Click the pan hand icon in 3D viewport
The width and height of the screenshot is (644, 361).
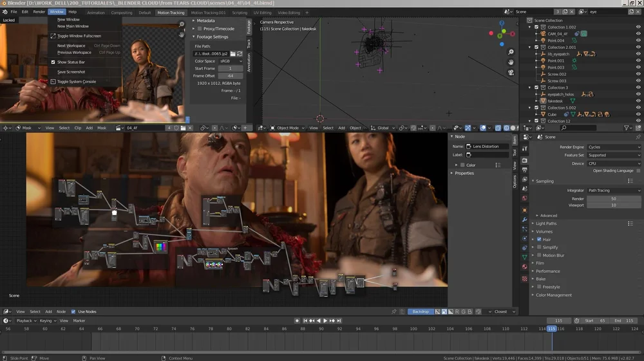pos(511,62)
